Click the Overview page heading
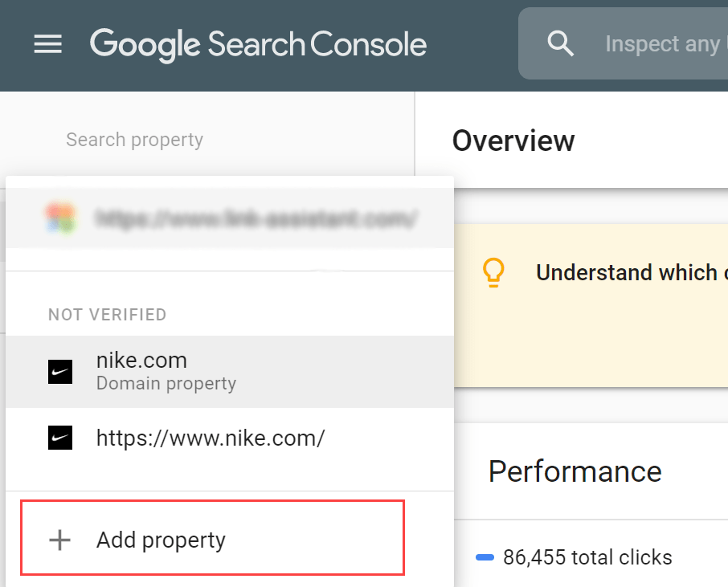The height and width of the screenshot is (587, 728). [513, 141]
